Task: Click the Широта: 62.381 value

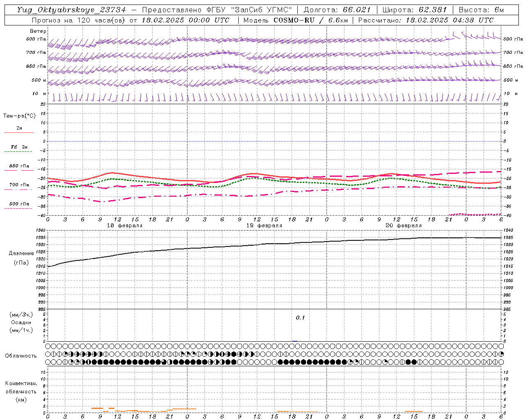Action: (x=414, y=10)
